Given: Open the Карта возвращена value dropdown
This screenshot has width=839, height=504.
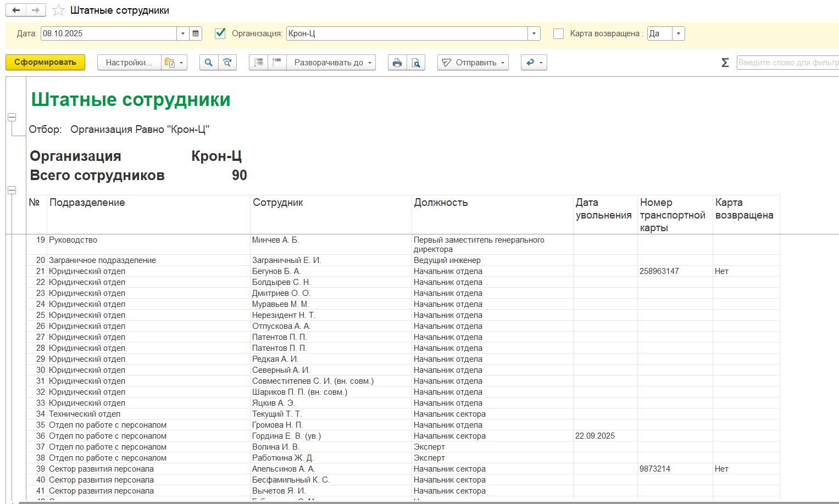Looking at the screenshot, I should click(x=679, y=33).
